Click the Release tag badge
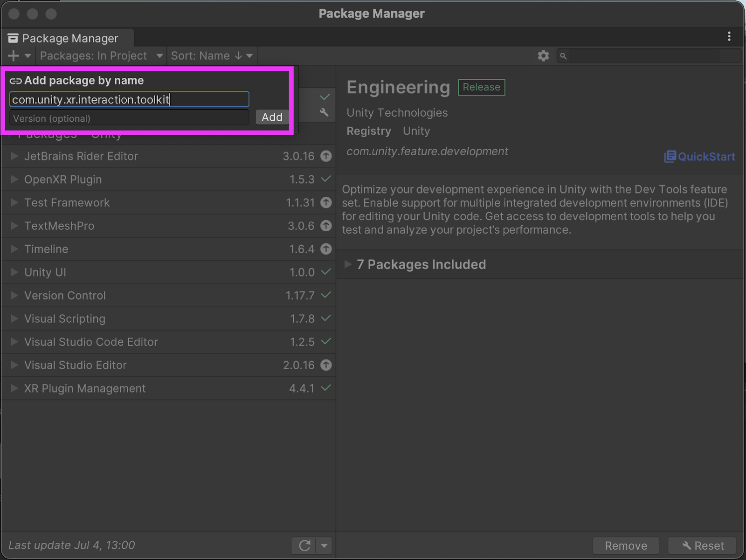The width and height of the screenshot is (746, 560). 481,87
